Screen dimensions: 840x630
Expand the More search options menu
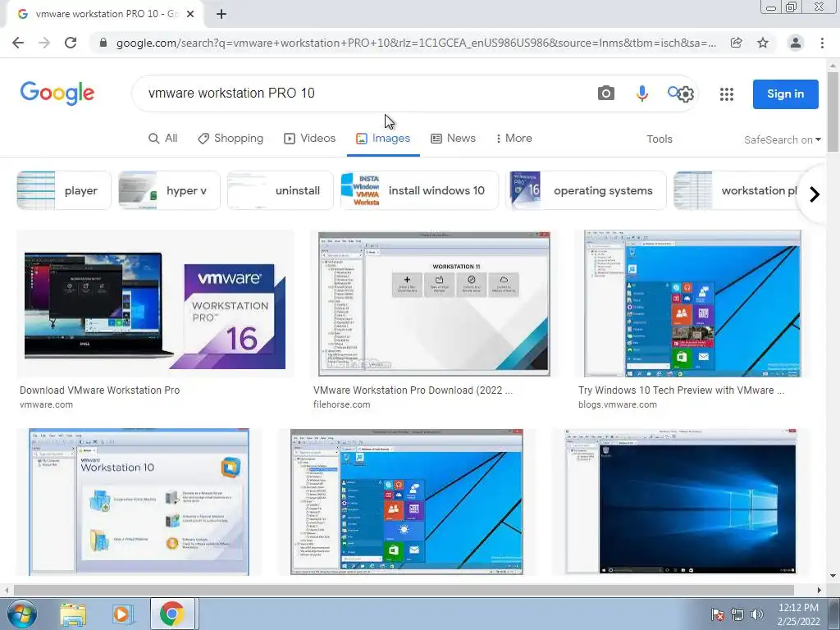(x=514, y=138)
